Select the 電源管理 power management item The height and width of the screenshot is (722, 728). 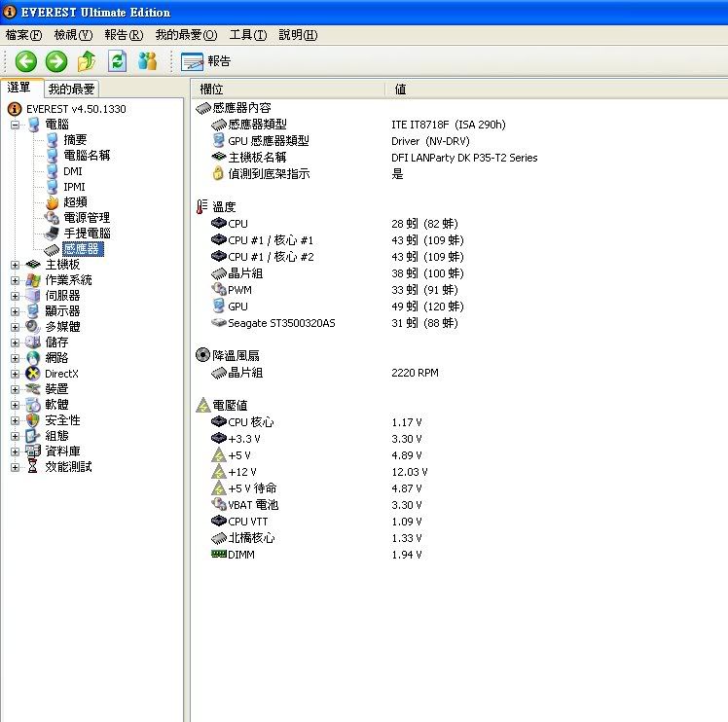[86, 218]
